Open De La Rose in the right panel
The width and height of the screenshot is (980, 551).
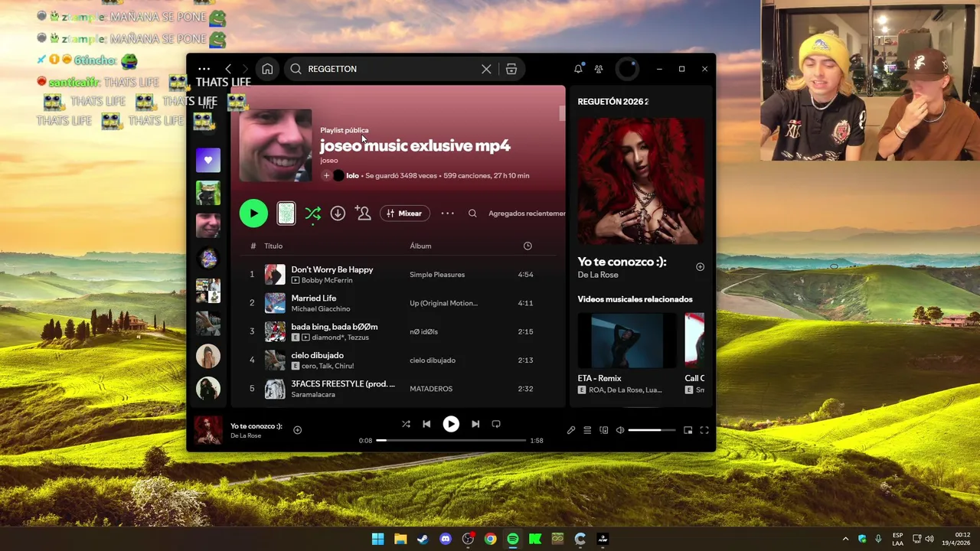pos(598,275)
